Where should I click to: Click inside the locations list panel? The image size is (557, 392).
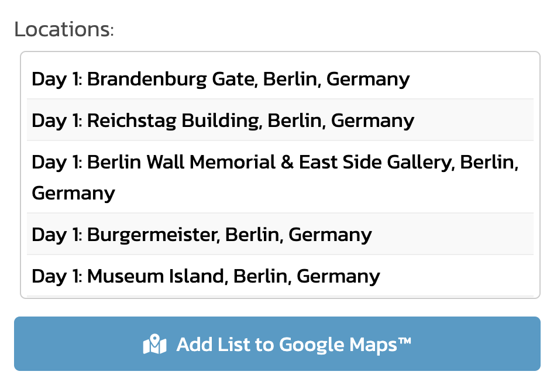pos(278,176)
